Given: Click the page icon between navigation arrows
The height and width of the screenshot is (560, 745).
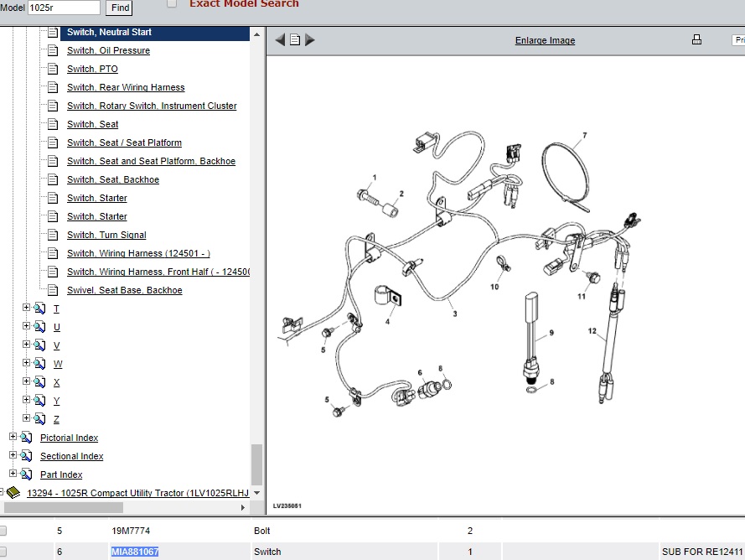Looking at the screenshot, I should [x=295, y=39].
